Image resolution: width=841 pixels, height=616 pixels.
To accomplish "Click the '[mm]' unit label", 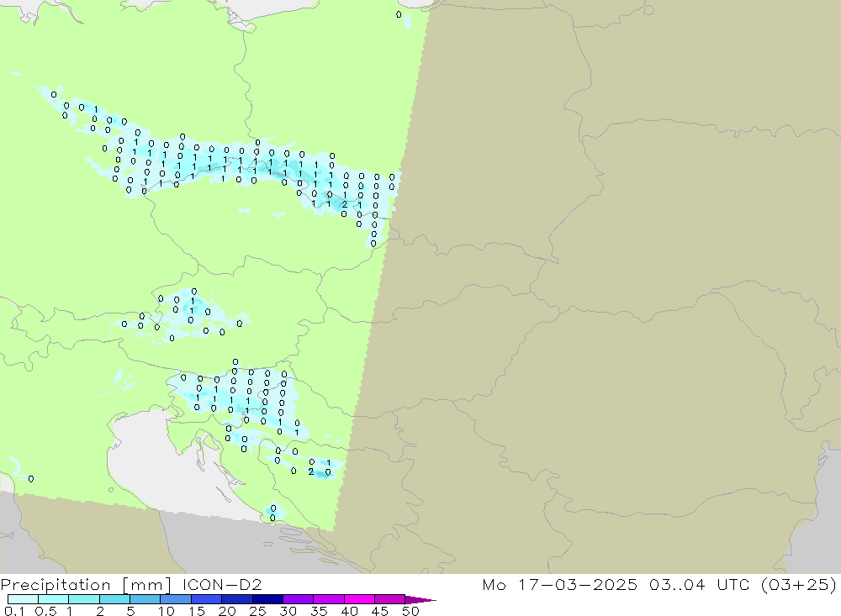I will (x=147, y=585).
